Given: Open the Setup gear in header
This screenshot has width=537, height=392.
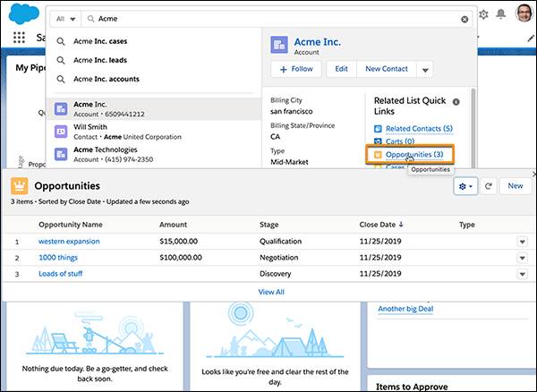Looking at the screenshot, I should (483, 14).
